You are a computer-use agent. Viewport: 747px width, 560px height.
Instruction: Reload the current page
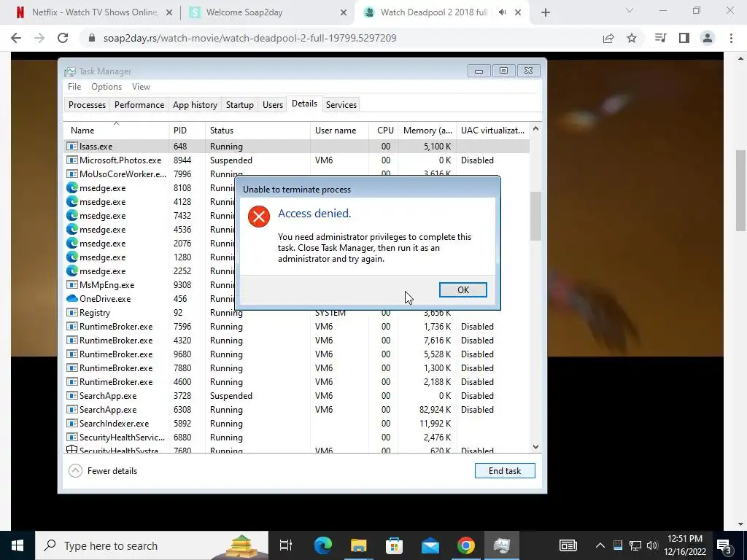coord(63,38)
